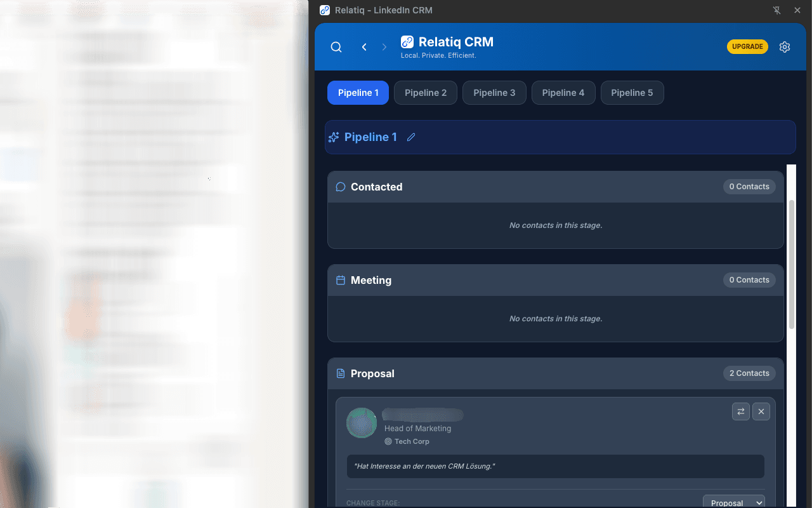Click the Tech Corp company label
The image size is (812, 508).
click(x=412, y=441)
